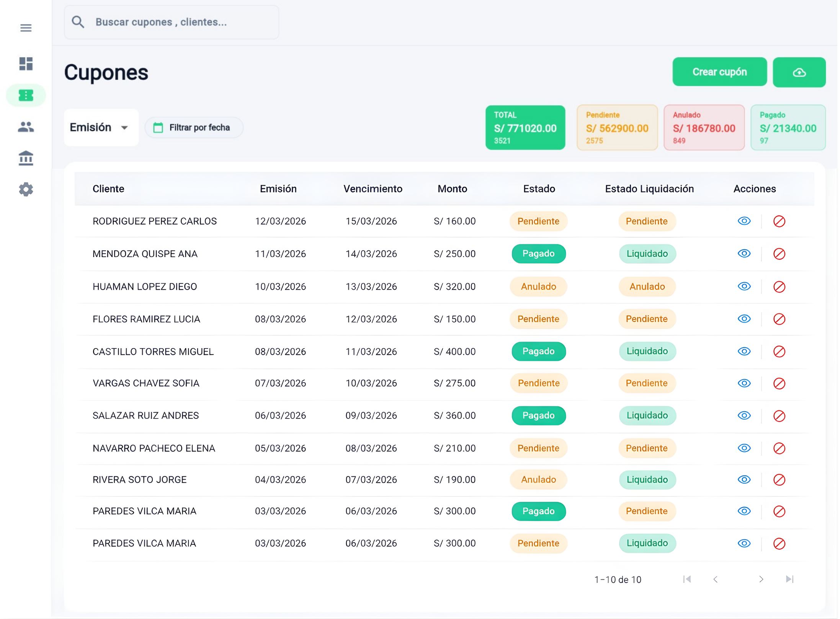Click the due date 13/03/2026

point(371,287)
